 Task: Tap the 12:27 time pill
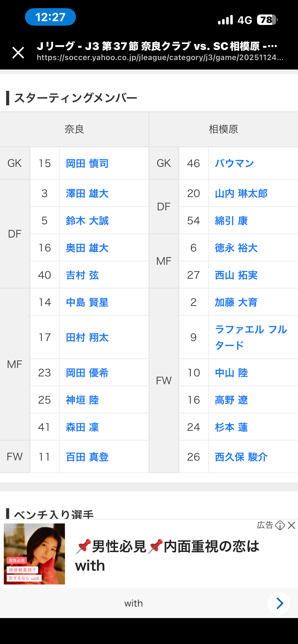click(x=50, y=17)
